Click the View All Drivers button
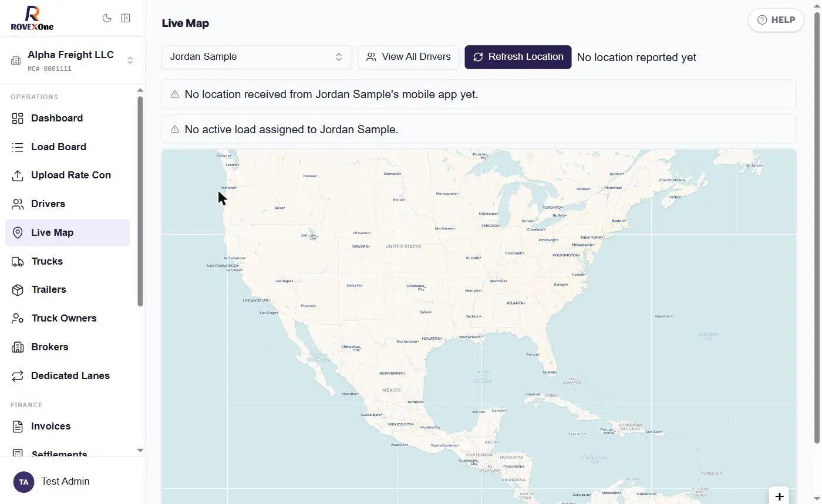 [409, 57]
